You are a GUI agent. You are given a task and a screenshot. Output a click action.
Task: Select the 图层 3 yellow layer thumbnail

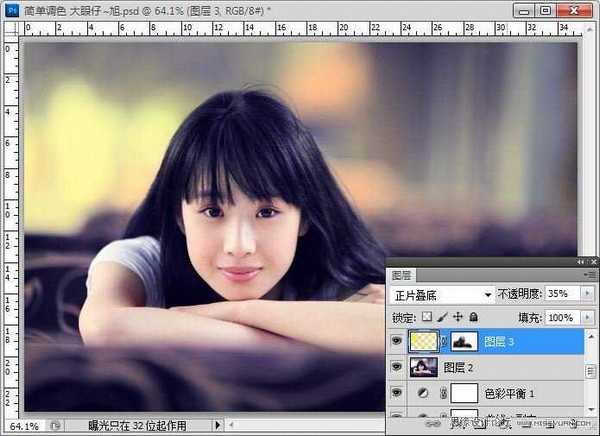425,341
